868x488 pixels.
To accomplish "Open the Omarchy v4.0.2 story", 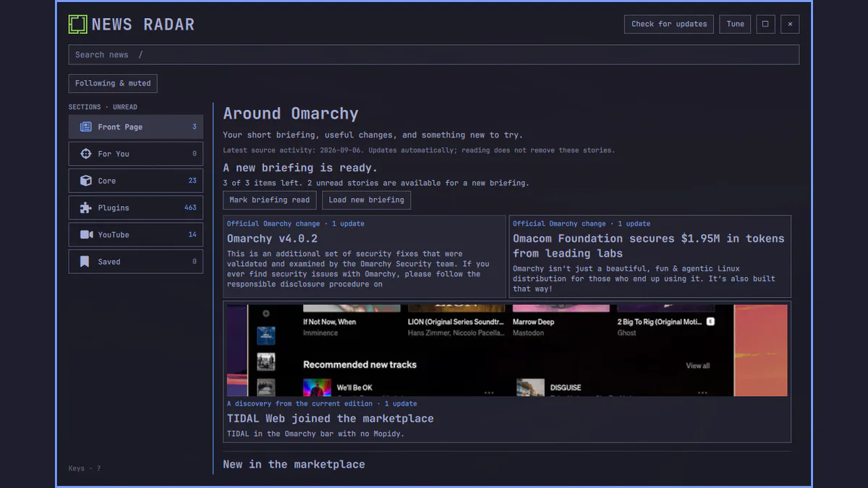I will pyautogui.click(x=365, y=257).
